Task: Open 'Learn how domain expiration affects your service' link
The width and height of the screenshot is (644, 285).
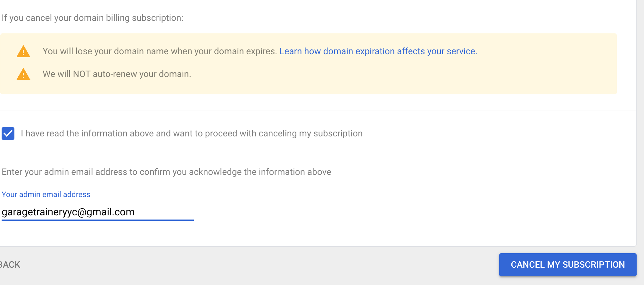Action: click(x=378, y=51)
